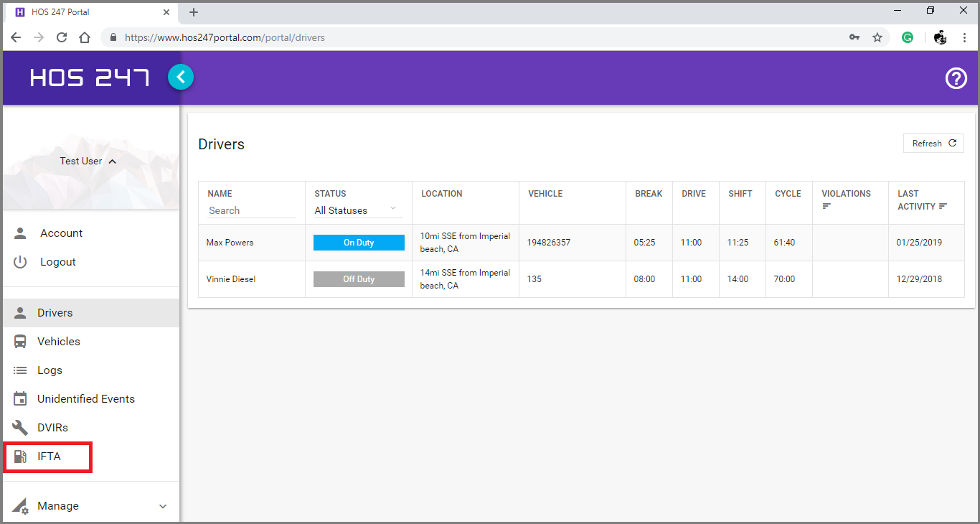The width and height of the screenshot is (980, 524).
Task: Collapse sidebar with the teal chevron button
Action: click(181, 77)
